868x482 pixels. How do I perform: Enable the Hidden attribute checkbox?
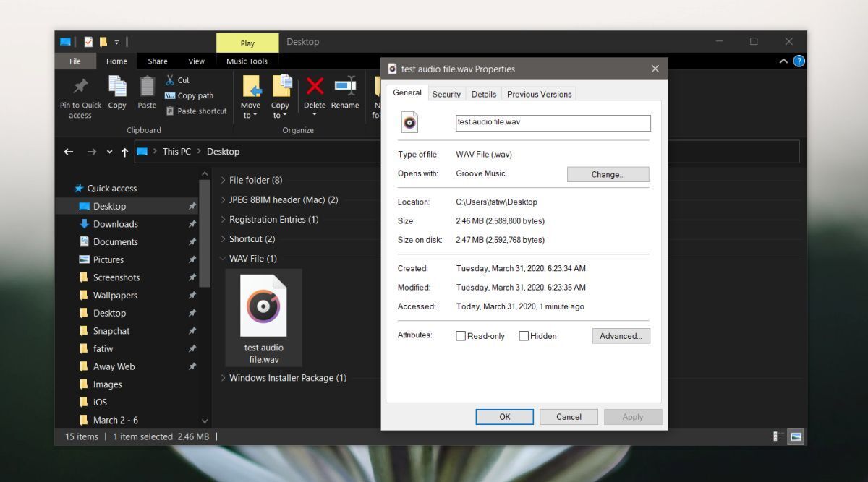click(524, 336)
